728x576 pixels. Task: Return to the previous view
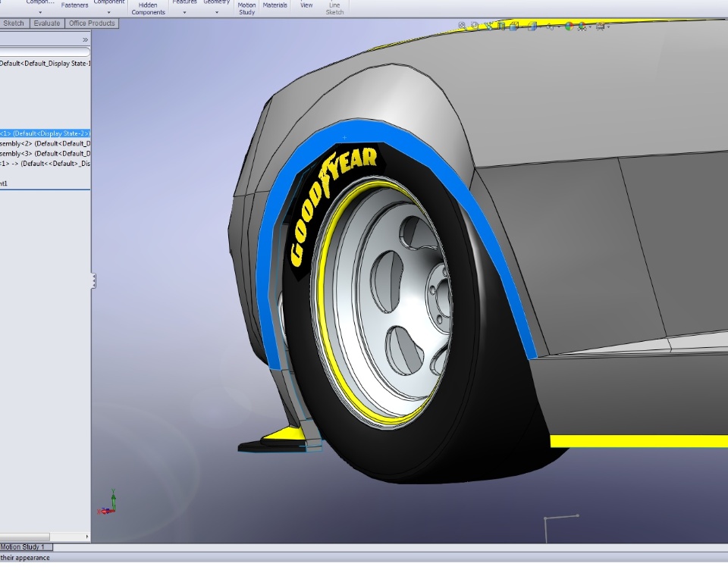coord(488,26)
